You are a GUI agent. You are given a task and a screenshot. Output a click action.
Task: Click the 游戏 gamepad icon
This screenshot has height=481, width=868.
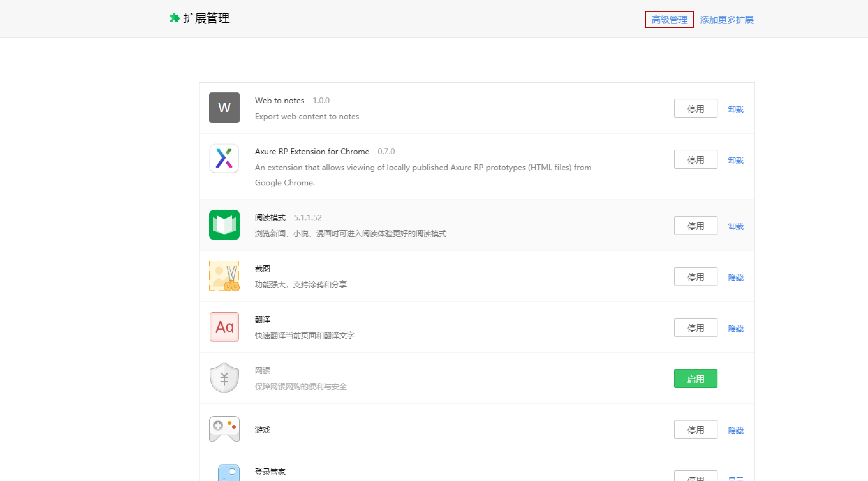(x=224, y=429)
